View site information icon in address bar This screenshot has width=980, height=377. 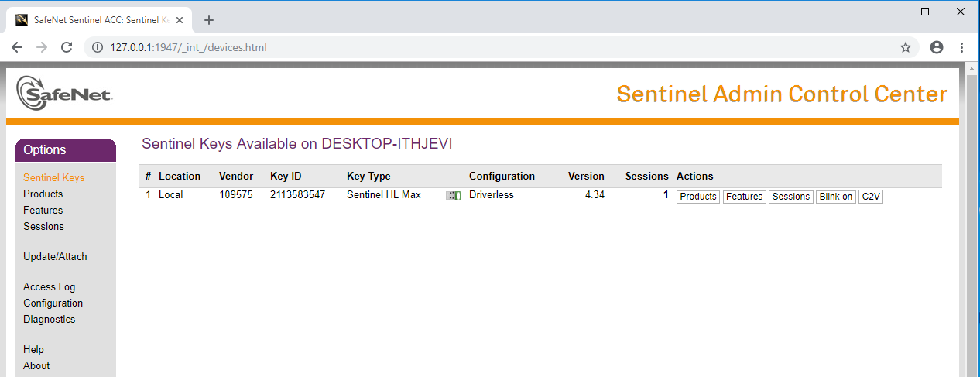[x=98, y=47]
